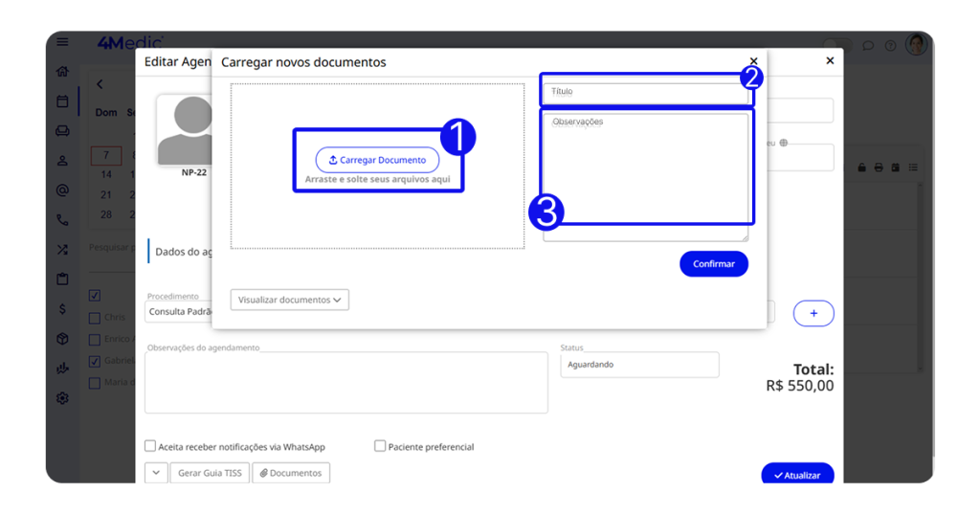980x515 pixels.
Task: Expand the Visualizar documentos dropdown
Action: click(x=289, y=300)
